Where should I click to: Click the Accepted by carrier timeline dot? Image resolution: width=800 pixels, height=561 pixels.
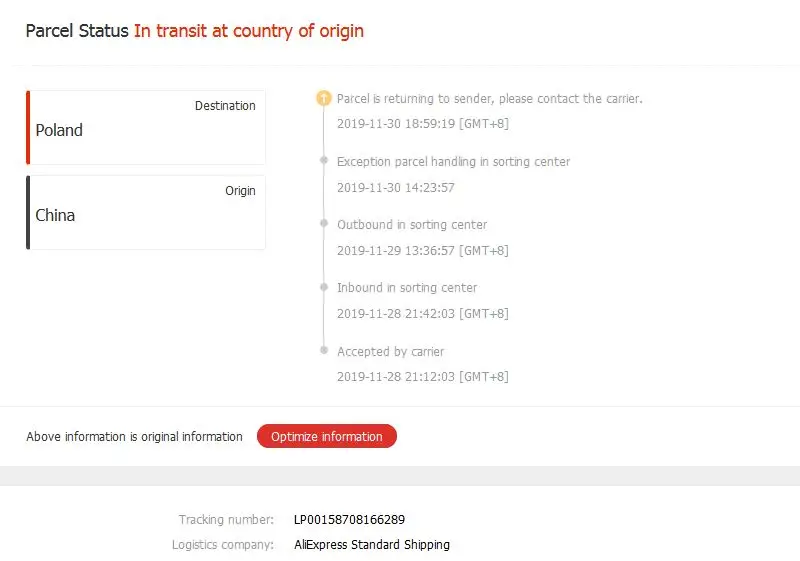point(323,350)
